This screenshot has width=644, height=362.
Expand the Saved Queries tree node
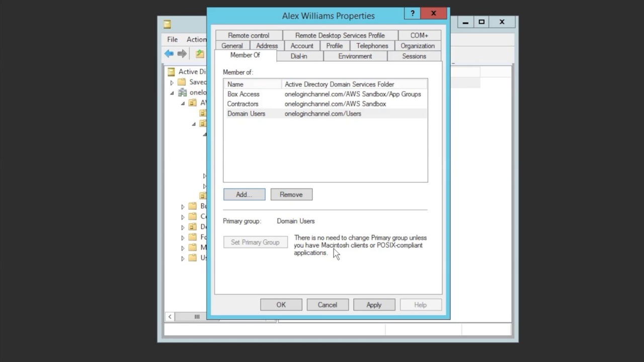(172, 82)
